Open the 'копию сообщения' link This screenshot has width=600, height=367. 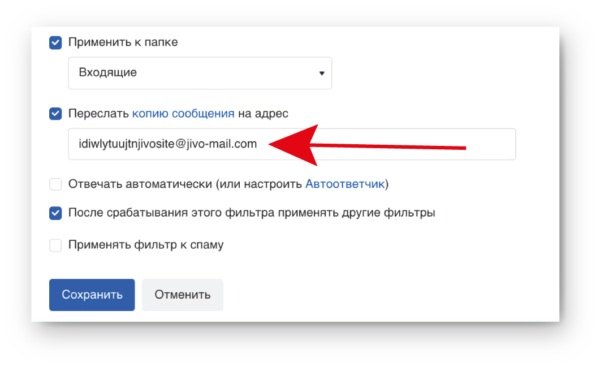pyautogui.click(x=183, y=114)
